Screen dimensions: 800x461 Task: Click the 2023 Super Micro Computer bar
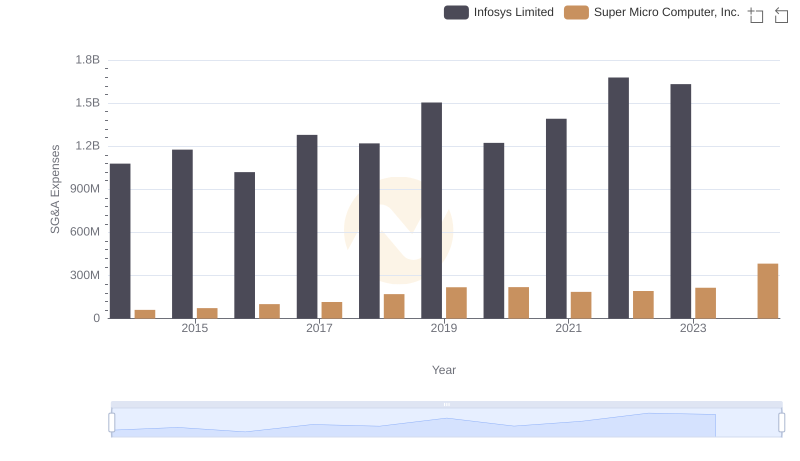pos(706,303)
